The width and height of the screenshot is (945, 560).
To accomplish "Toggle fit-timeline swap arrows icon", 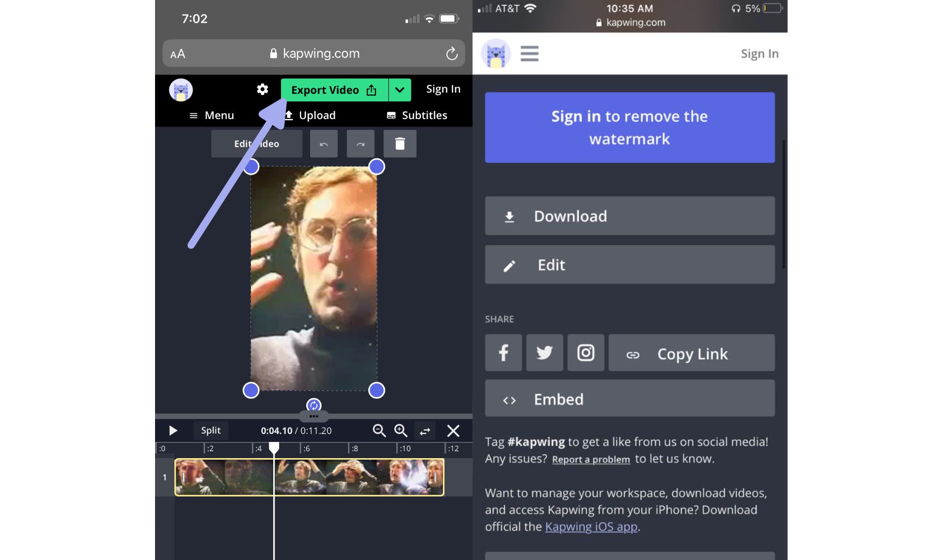I will [x=425, y=431].
